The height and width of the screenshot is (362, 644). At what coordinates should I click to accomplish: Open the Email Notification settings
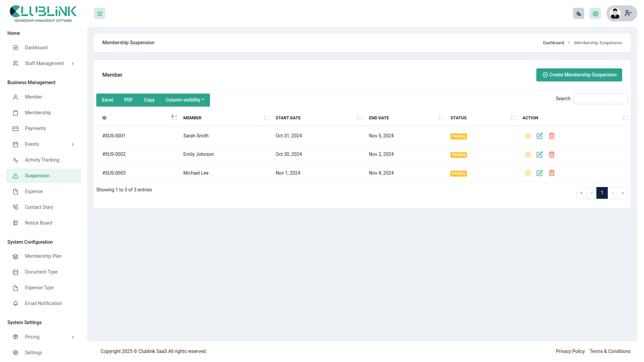coord(43,303)
